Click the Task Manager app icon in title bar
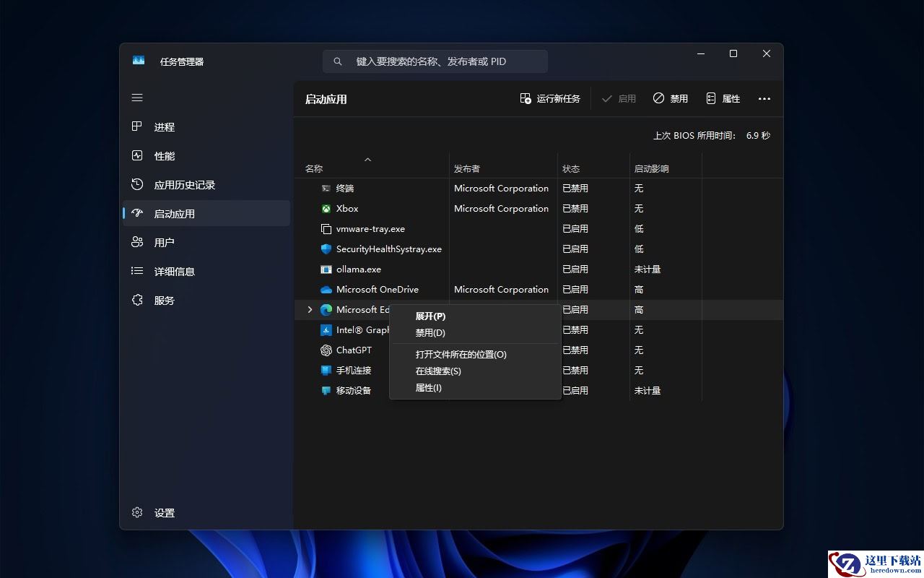The width and height of the screenshot is (924, 578). coord(139,61)
